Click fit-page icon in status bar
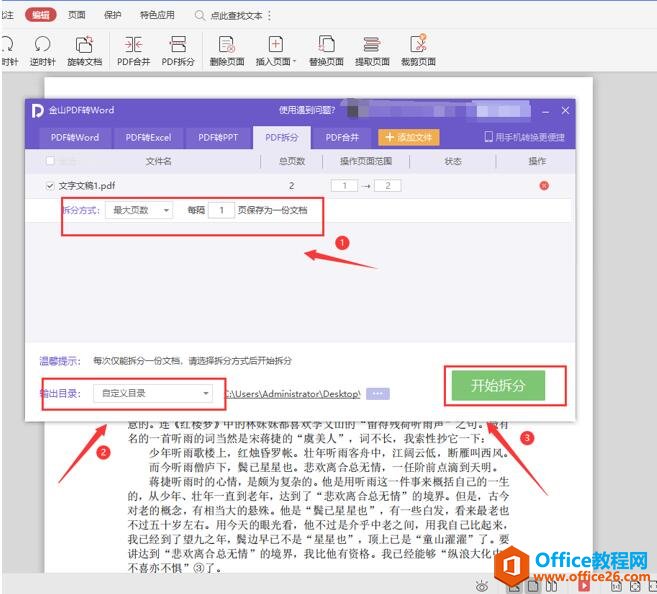 tap(635, 586)
